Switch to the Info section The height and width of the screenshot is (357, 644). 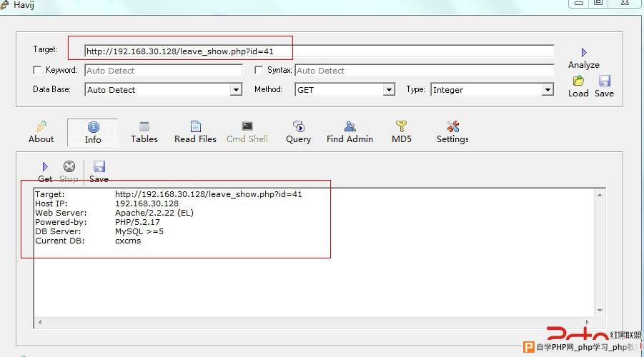point(93,133)
